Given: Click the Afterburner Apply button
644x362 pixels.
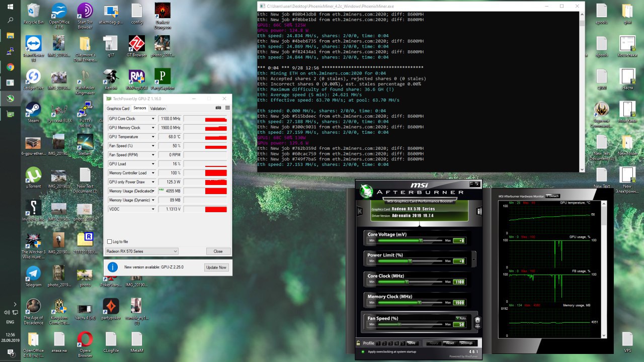Looking at the screenshot, I should (433, 343).
